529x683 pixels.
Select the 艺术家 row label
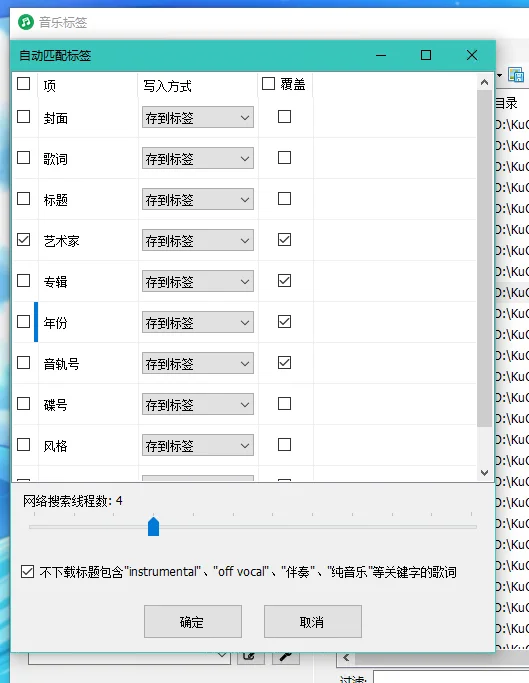(61, 241)
